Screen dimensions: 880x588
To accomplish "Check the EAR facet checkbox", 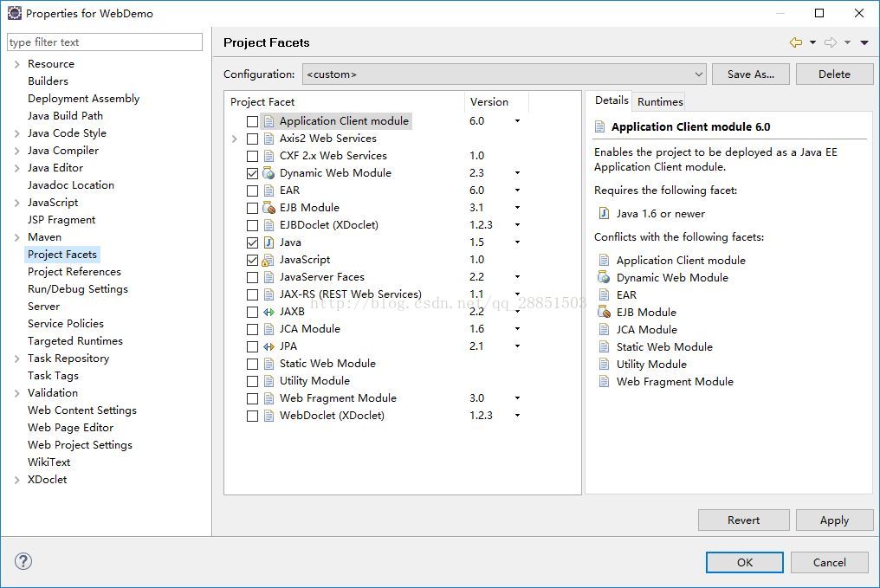I will (253, 191).
